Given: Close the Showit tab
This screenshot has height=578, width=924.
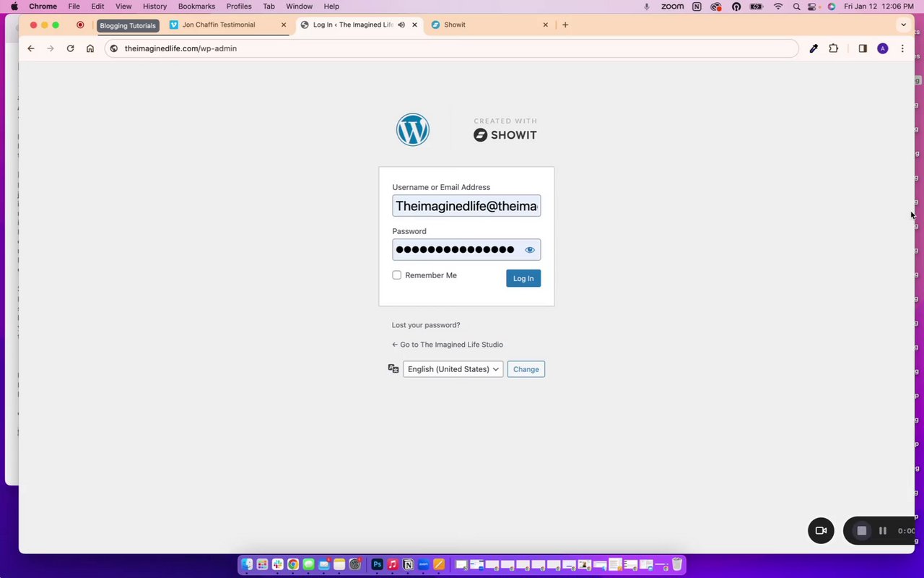Looking at the screenshot, I should point(545,25).
